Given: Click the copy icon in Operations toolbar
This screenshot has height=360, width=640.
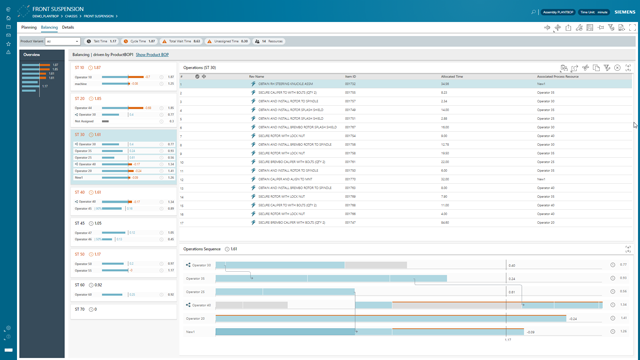Looking at the screenshot, I should 596,68.
